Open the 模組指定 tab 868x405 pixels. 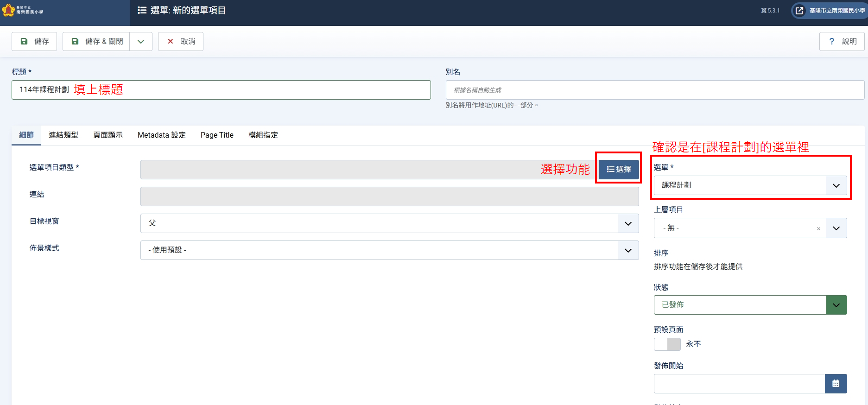coord(263,135)
